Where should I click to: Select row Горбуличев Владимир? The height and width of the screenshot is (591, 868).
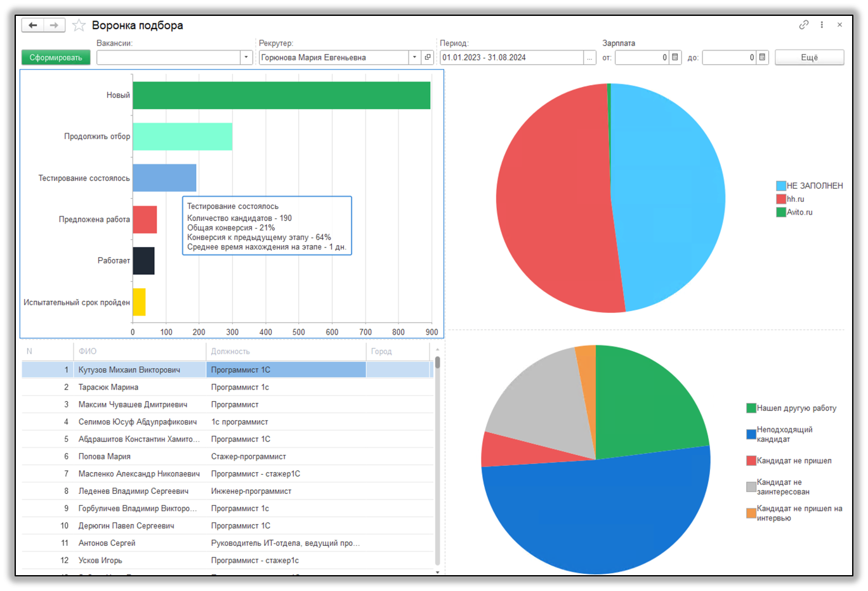[x=228, y=508]
